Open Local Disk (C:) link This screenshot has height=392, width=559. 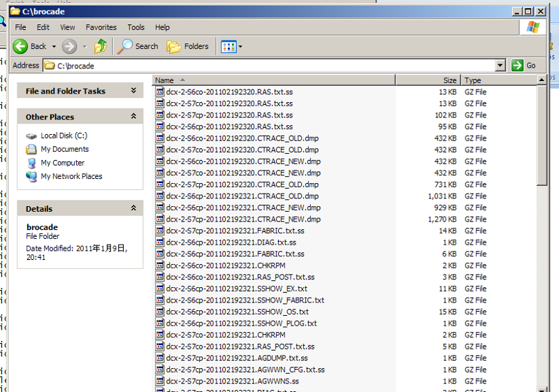(x=64, y=136)
